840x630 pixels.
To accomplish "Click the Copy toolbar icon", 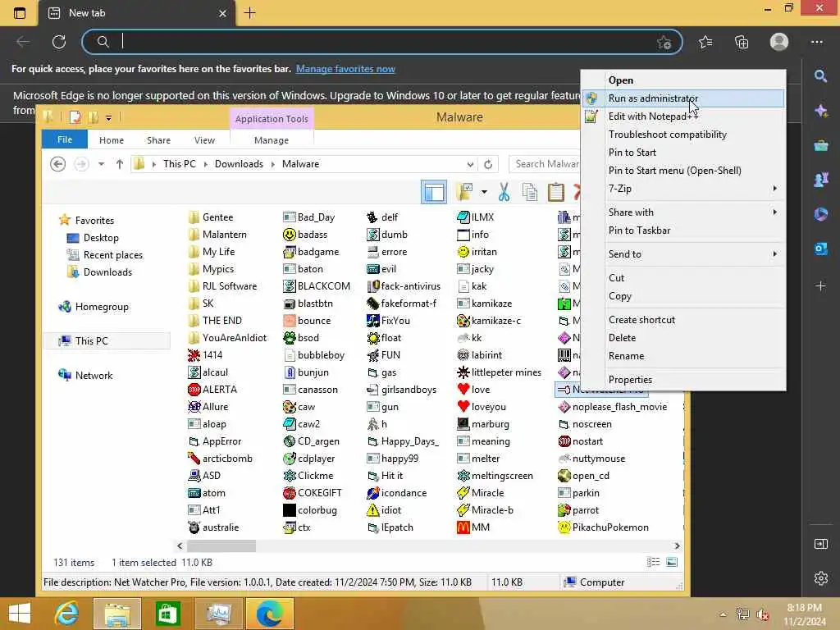I will coord(530,192).
